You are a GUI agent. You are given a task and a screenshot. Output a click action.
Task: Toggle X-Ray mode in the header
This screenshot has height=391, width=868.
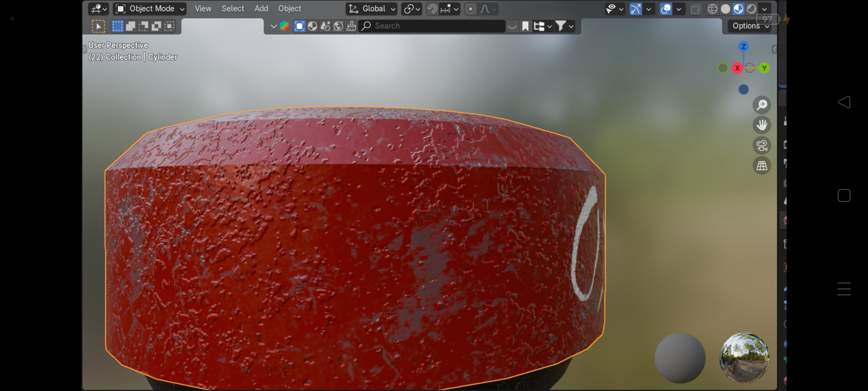point(695,9)
